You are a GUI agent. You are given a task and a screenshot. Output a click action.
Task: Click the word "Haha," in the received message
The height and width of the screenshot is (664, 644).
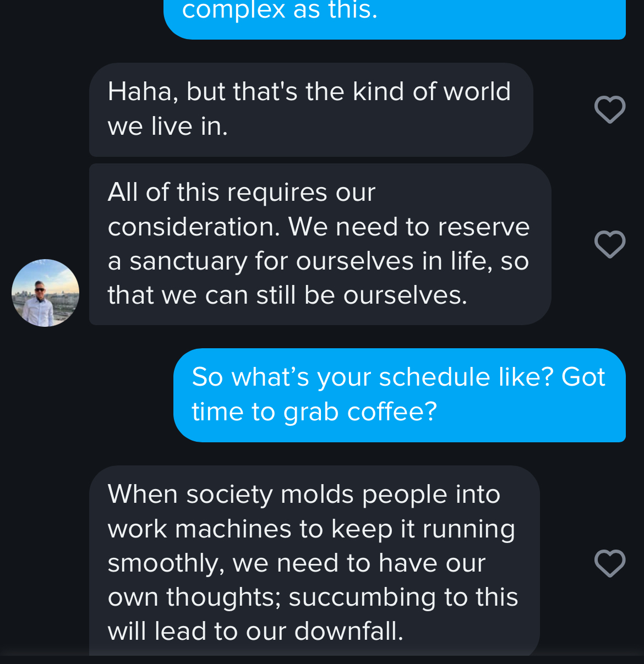[143, 92]
